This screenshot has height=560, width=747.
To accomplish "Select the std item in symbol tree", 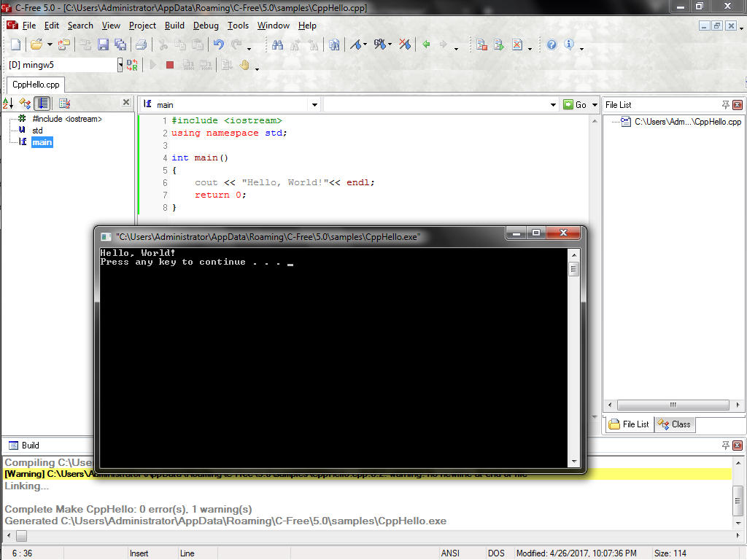I will coord(37,131).
